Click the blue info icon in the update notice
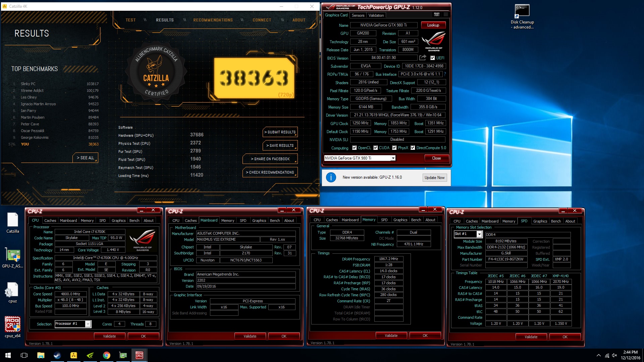 [x=331, y=177]
